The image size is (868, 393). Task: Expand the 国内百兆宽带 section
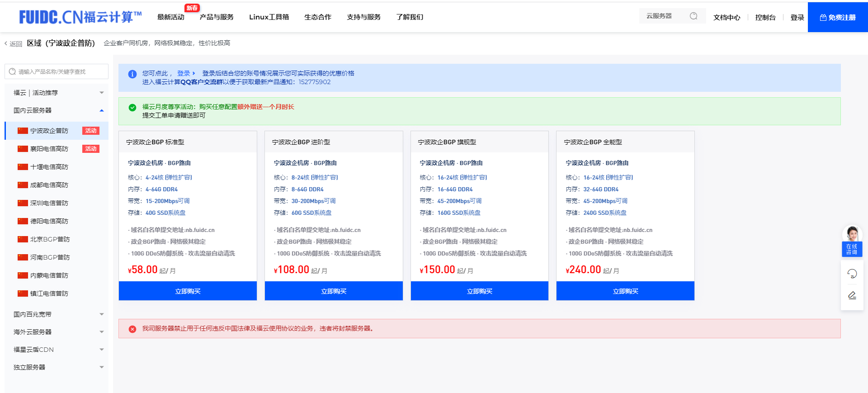[57, 314]
